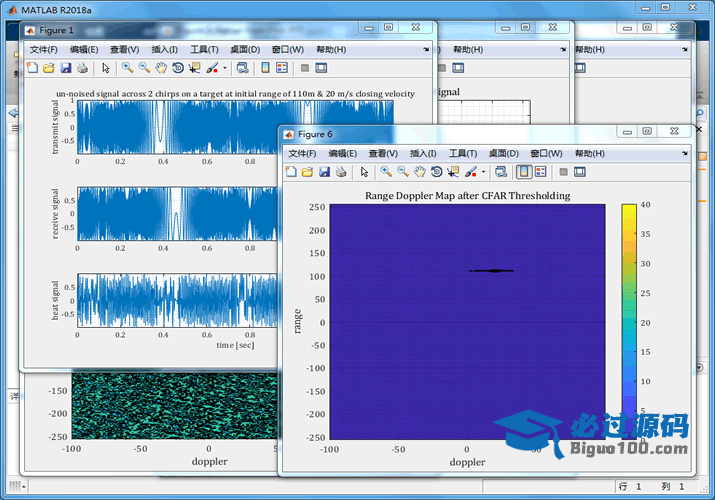Click Open File icon in Figure 6 toolbar
Image resolution: width=715 pixels, height=500 pixels.
(307, 172)
